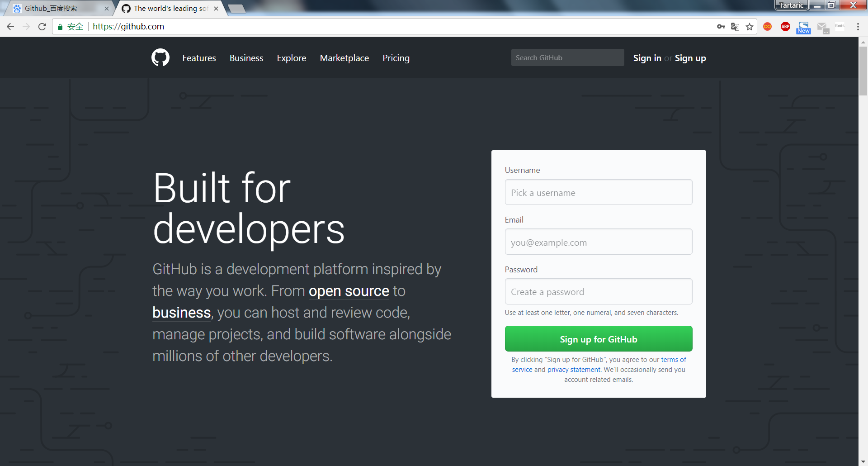Open the privacy statement link
Screen dimensions: 868x466
574,370
